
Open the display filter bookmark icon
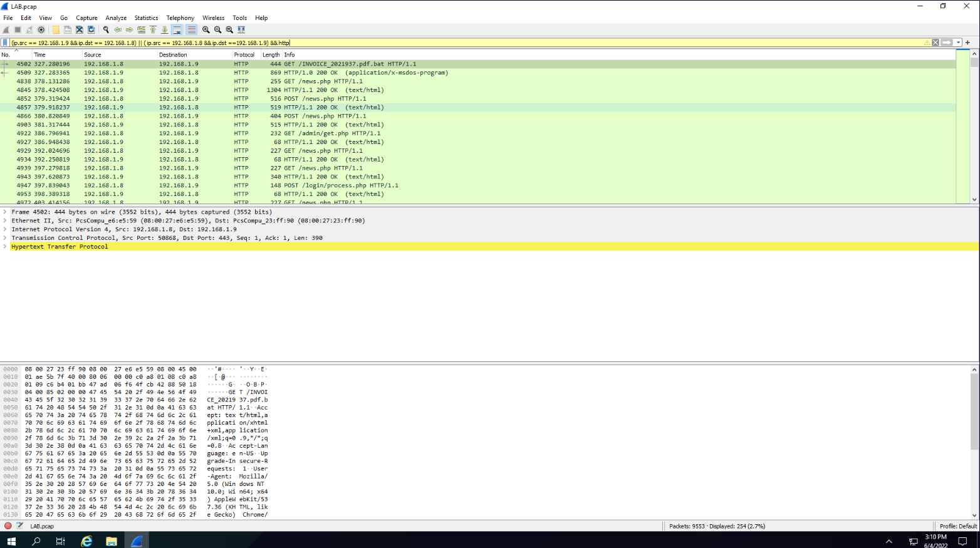point(5,43)
